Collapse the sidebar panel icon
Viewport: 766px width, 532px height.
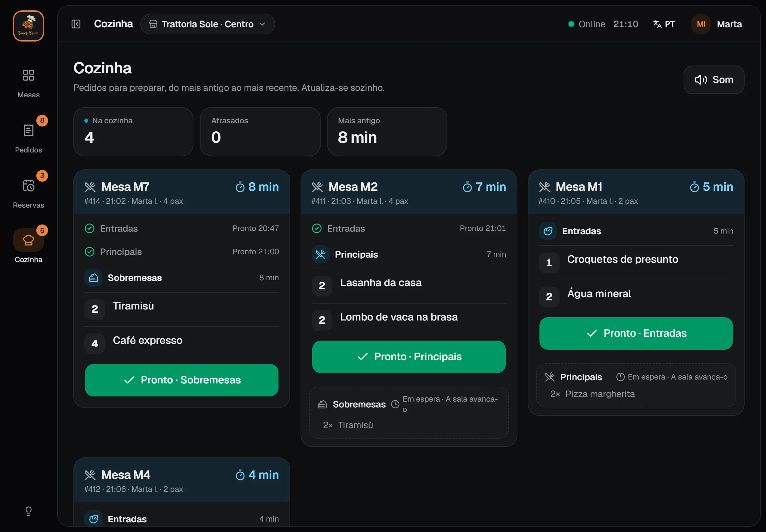pyautogui.click(x=76, y=24)
